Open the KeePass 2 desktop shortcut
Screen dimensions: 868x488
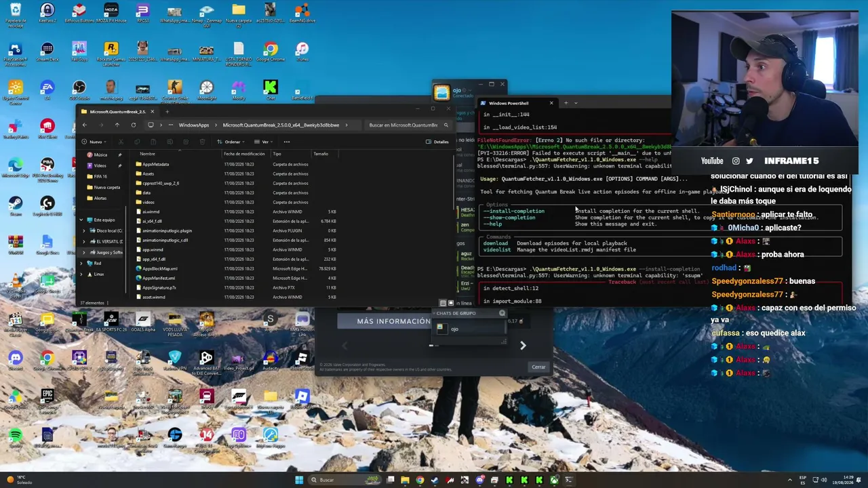pyautogui.click(x=47, y=14)
